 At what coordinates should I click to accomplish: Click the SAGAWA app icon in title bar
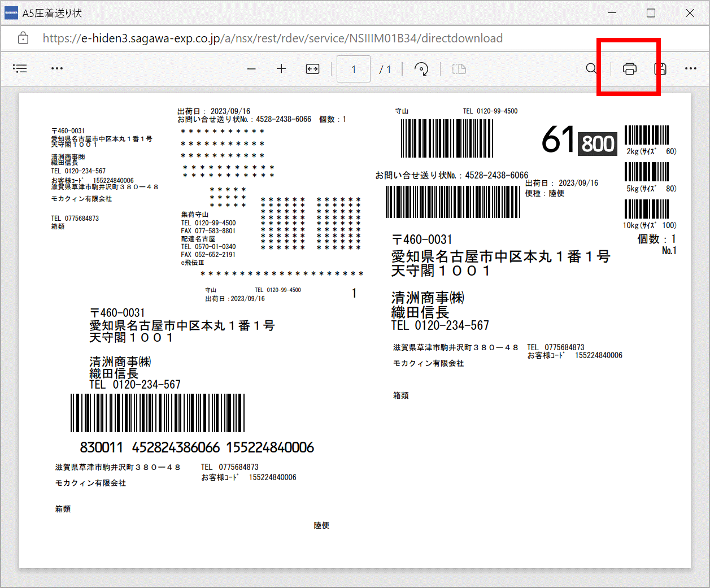click(11, 13)
